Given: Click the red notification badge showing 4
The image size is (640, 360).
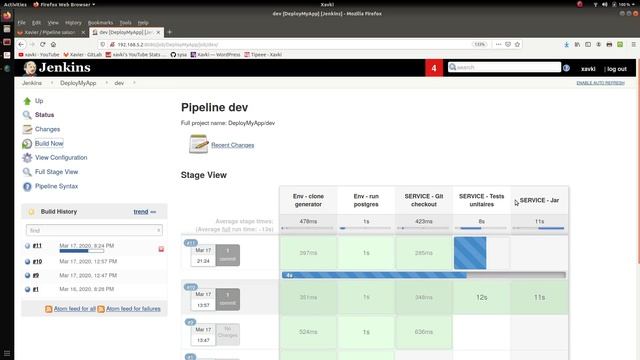Looking at the screenshot, I should (x=434, y=68).
